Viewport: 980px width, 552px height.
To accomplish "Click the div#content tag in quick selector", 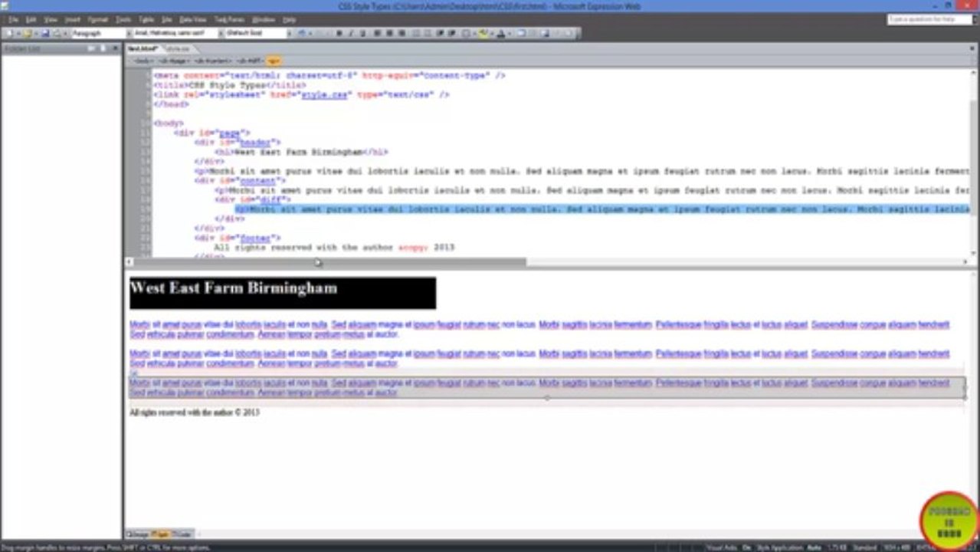I will [x=213, y=61].
